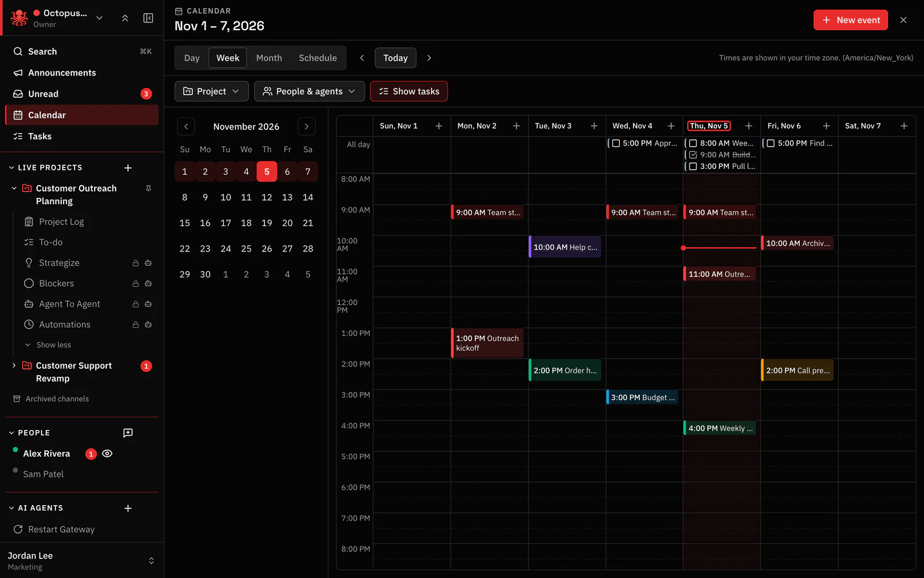924x578 pixels.
Task: Add event on Sun, Nov 1
Action: click(439, 126)
